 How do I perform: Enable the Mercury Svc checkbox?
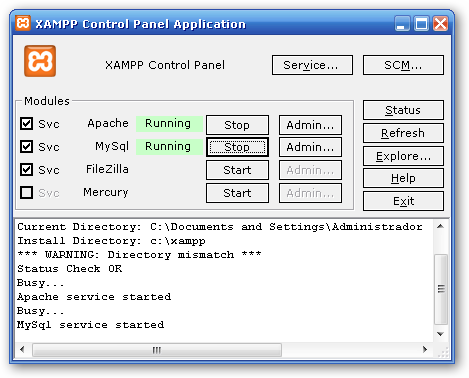26,192
